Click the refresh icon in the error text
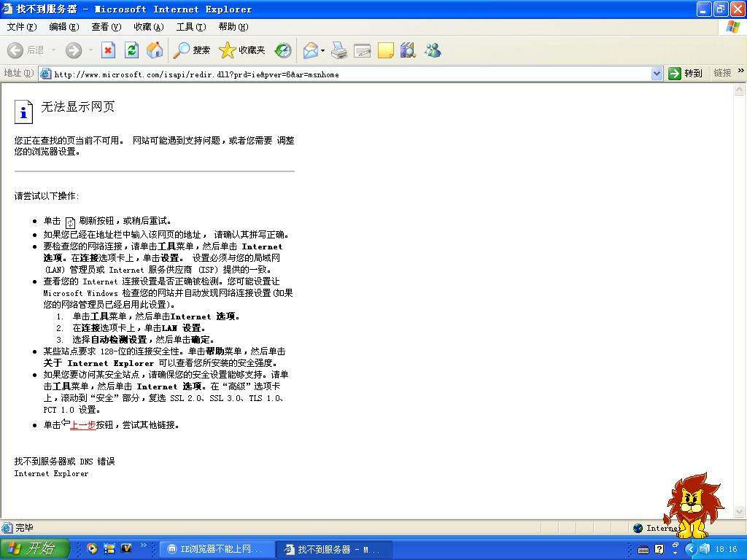This screenshot has width=747, height=560. [x=70, y=222]
